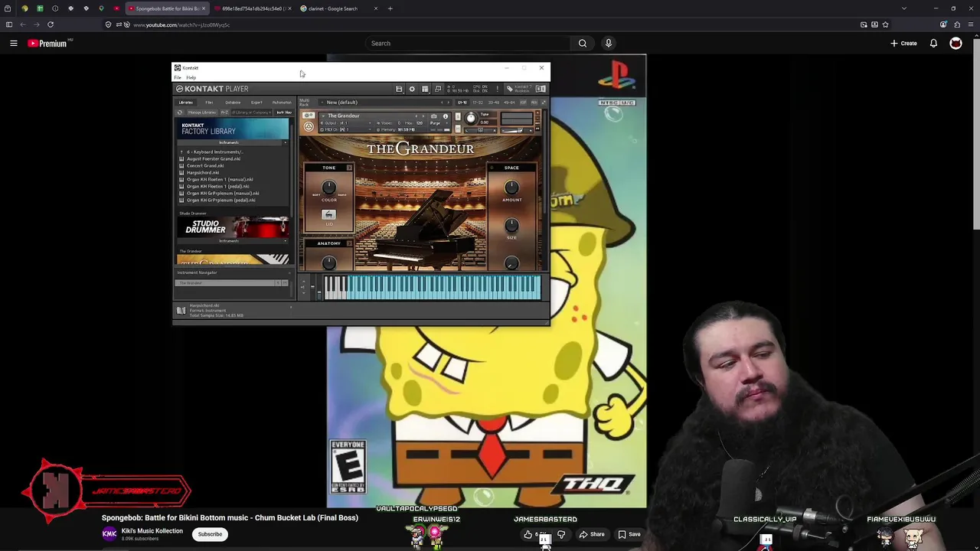Expand the Factory Library Instruments dropdown
Viewport: 980px width, 551px height.
[285, 142]
